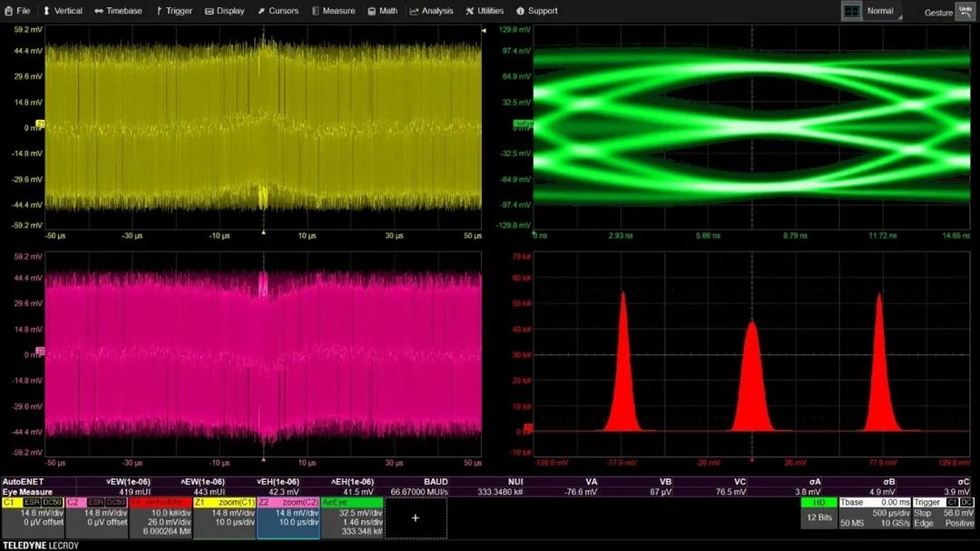The height and width of the screenshot is (551, 980).
Task: Select the VC measurement column header
Action: pyautogui.click(x=740, y=482)
